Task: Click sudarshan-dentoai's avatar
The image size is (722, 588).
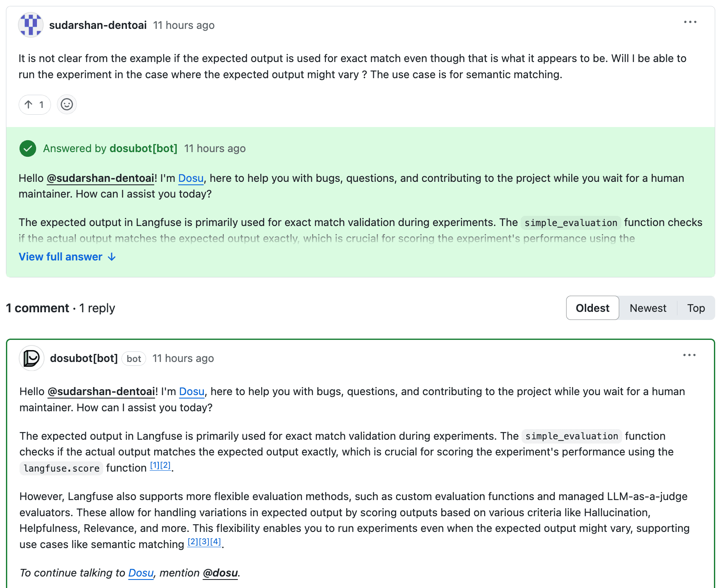Action: pyautogui.click(x=31, y=25)
